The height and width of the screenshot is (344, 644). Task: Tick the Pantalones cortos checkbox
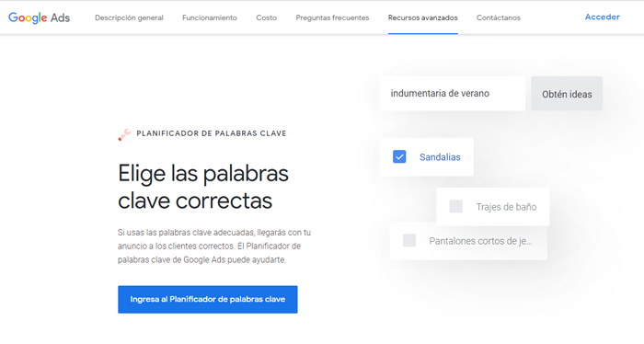[409, 241]
